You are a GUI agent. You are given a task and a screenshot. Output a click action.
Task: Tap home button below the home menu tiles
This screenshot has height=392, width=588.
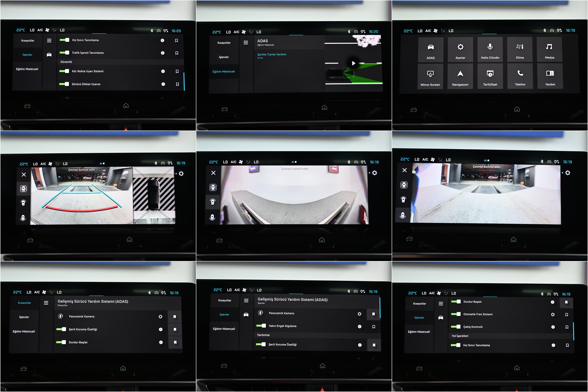pyautogui.click(x=517, y=109)
